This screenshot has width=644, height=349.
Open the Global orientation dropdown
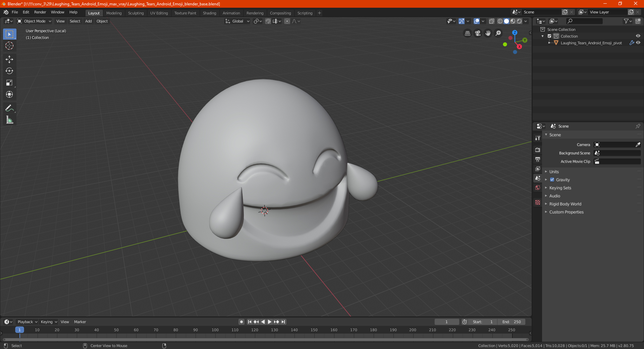pos(237,21)
